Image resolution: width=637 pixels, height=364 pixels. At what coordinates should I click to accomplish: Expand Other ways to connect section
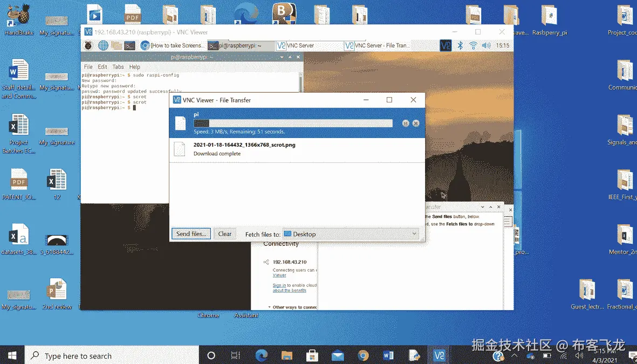pos(292,307)
